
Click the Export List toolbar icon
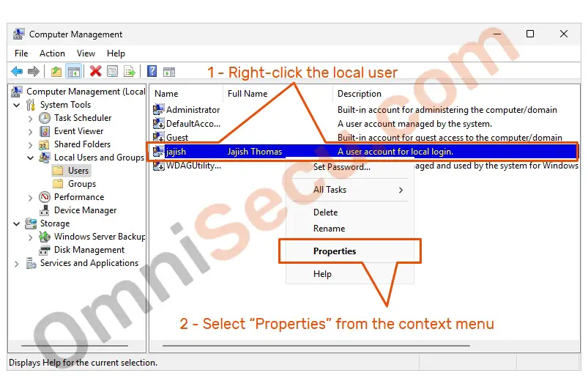[130, 71]
